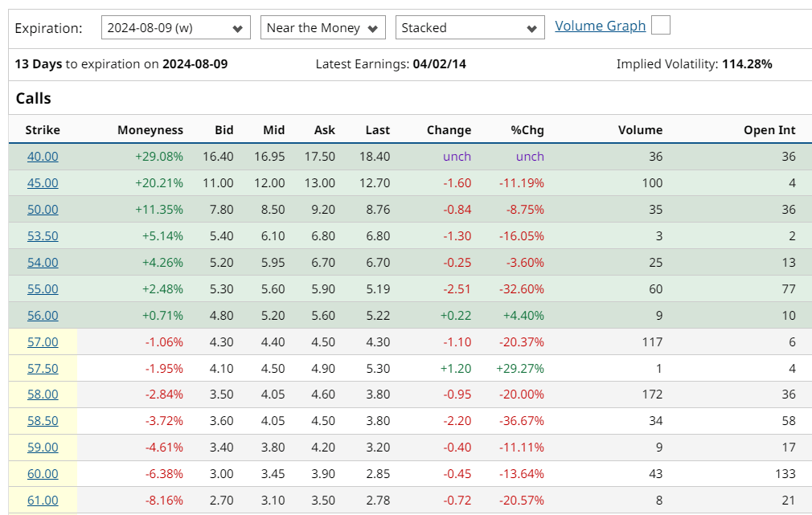Open the 40.00 strike price link
The image size is (812, 515).
(42, 156)
